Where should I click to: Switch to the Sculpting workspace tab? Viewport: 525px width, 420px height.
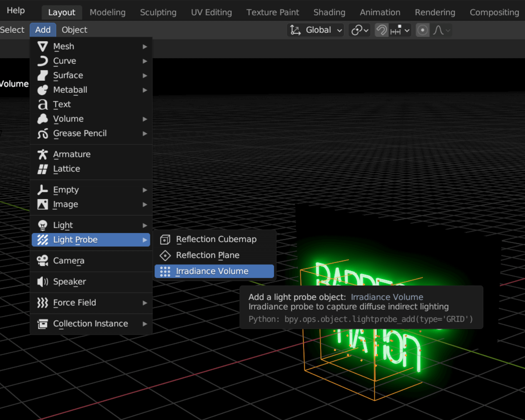pyautogui.click(x=158, y=12)
